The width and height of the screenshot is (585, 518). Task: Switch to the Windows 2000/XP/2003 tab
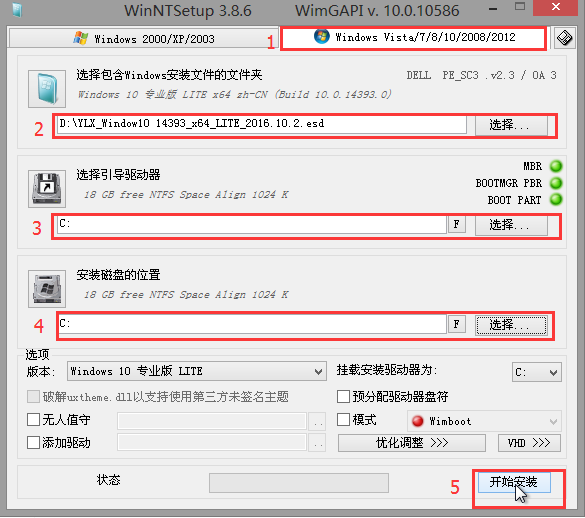(x=143, y=39)
